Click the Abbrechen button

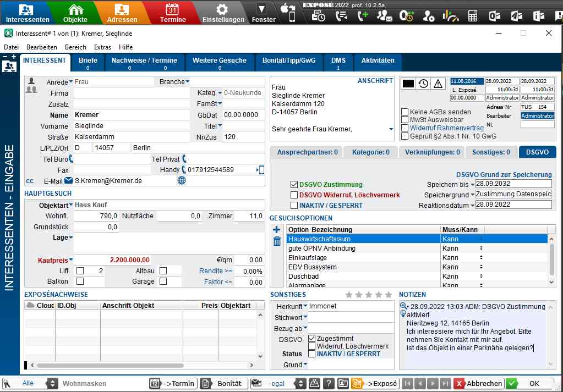point(479,384)
